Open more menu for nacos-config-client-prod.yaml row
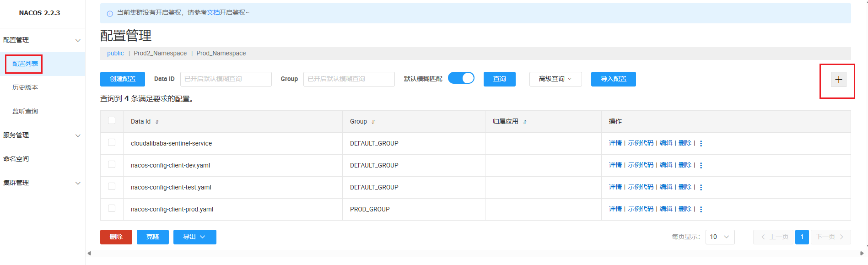 [x=701, y=209]
